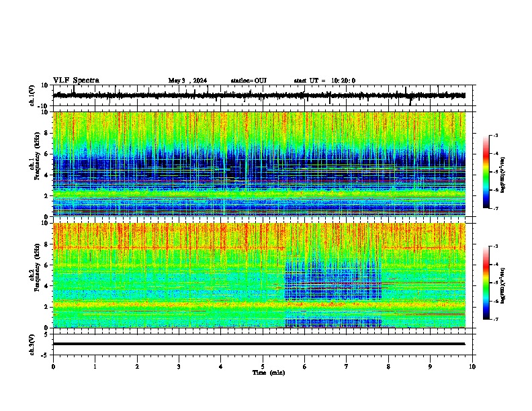The height and width of the screenshot is (411, 532).
Task: Click the "-7" value below the ch.2 color bar
Action: pos(495,320)
